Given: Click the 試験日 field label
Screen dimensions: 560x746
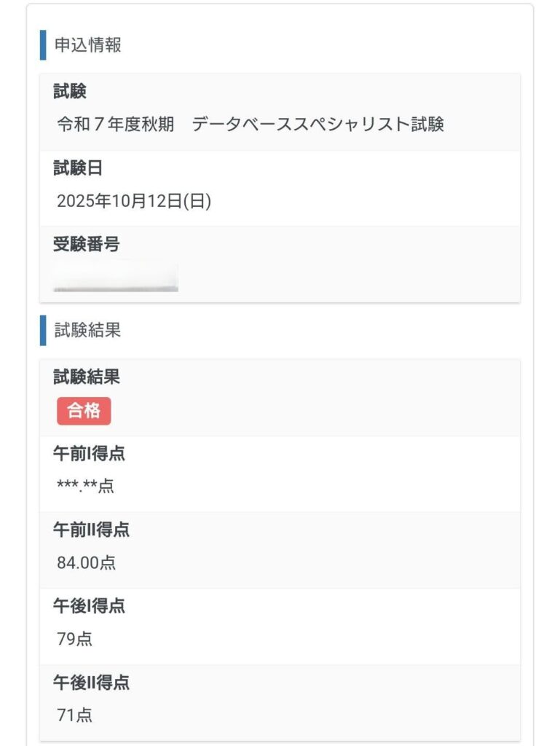Looking at the screenshot, I should (x=78, y=168).
